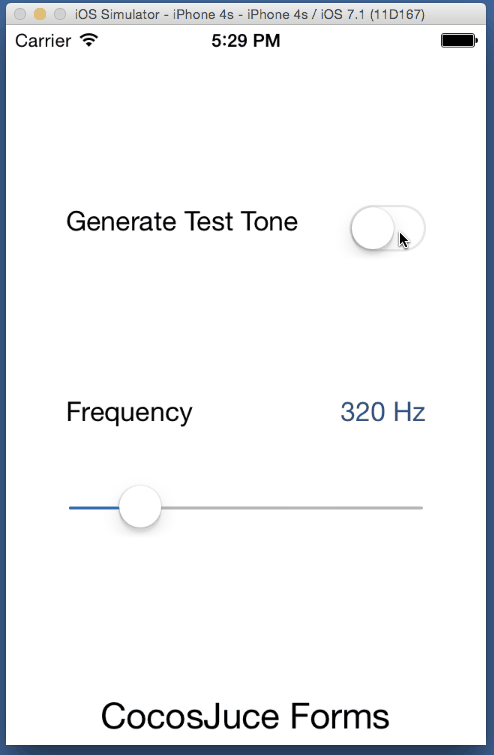
Task: Click the blue filled part of Frequency slider
Action: (x=94, y=508)
